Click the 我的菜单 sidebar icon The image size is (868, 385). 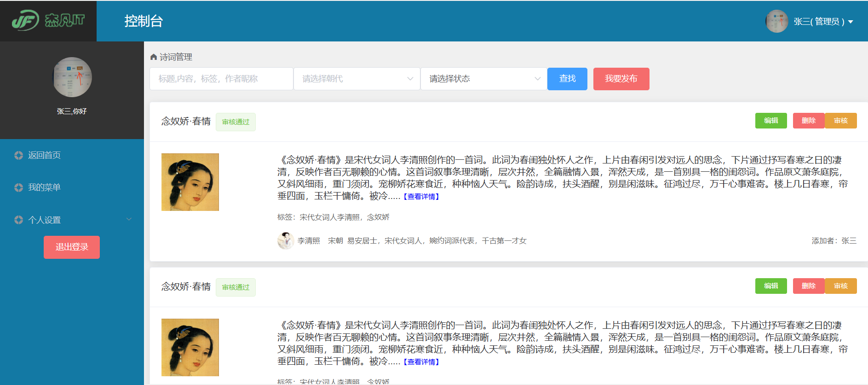pyautogui.click(x=18, y=187)
